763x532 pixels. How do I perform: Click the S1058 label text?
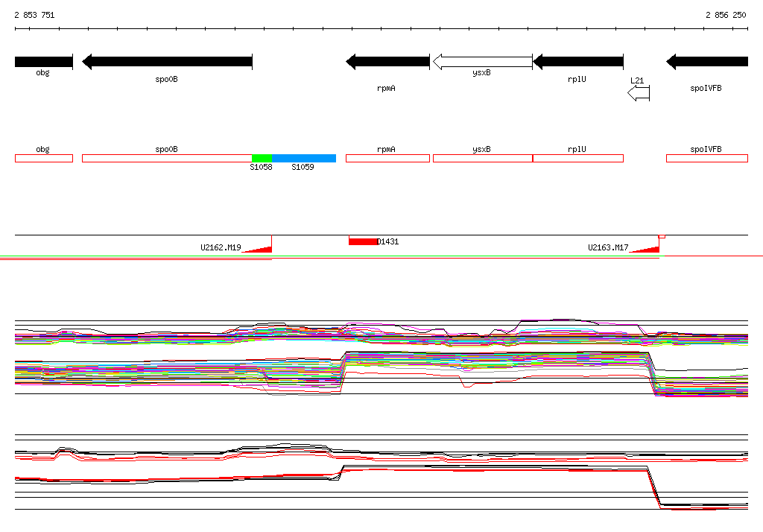click(x=262, y=167)
